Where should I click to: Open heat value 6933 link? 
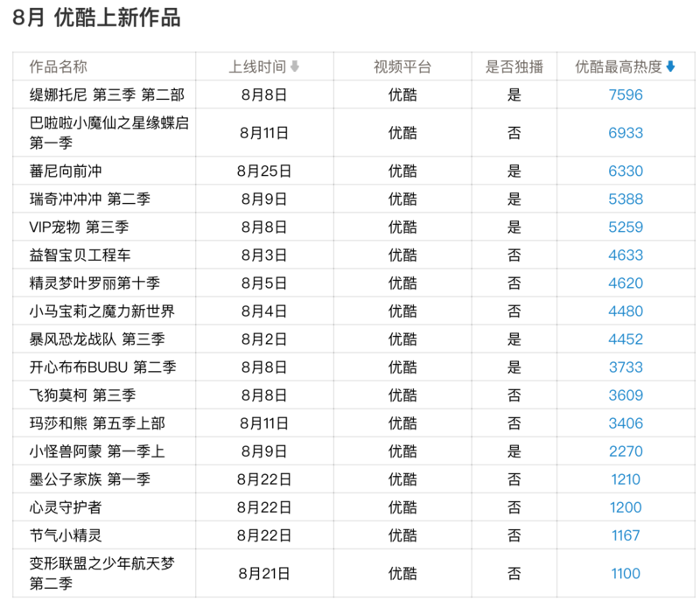pyautogui.click(x=626, y=132)
